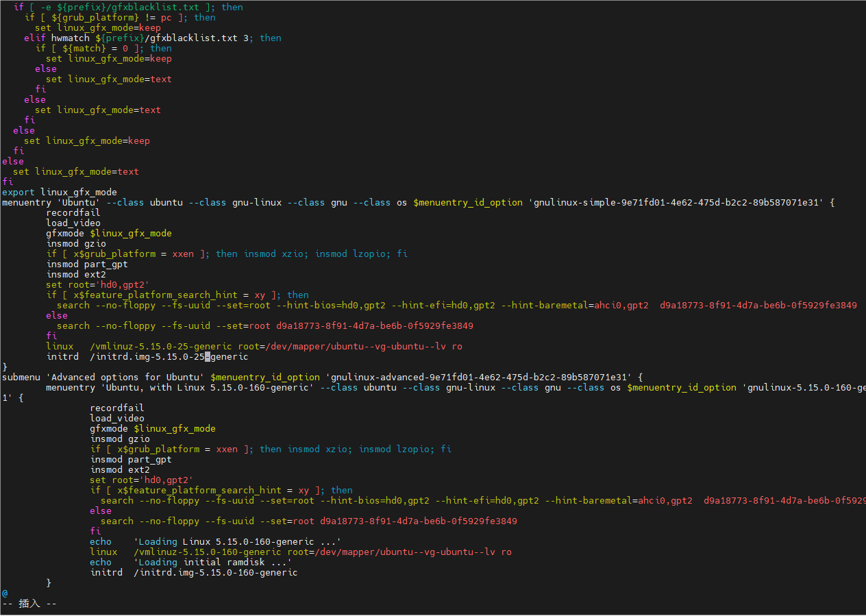866x616 pixels.
Task: Click the '-- 插入 --' insert mode indicator
Action: (x=29, y=604)
